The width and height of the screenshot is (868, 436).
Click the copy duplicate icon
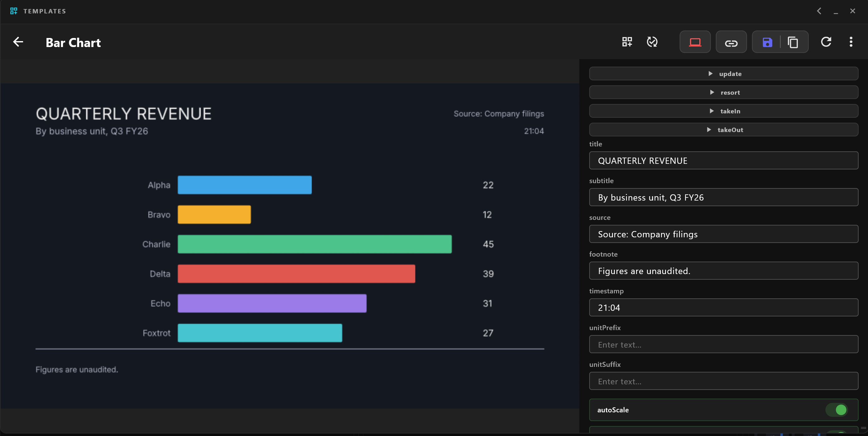pyautogui.click(x=793, y=42)
